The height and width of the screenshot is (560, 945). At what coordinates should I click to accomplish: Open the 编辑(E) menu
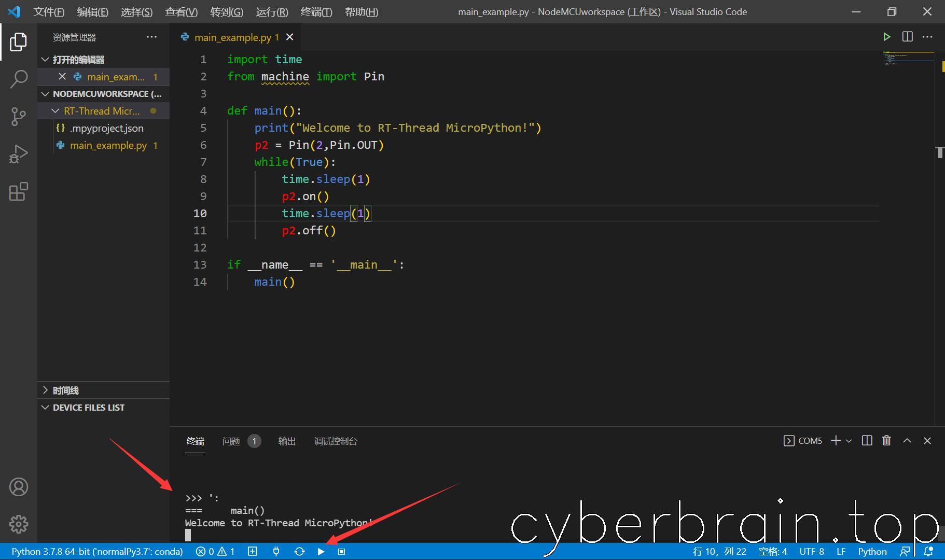tap(92, 12)
